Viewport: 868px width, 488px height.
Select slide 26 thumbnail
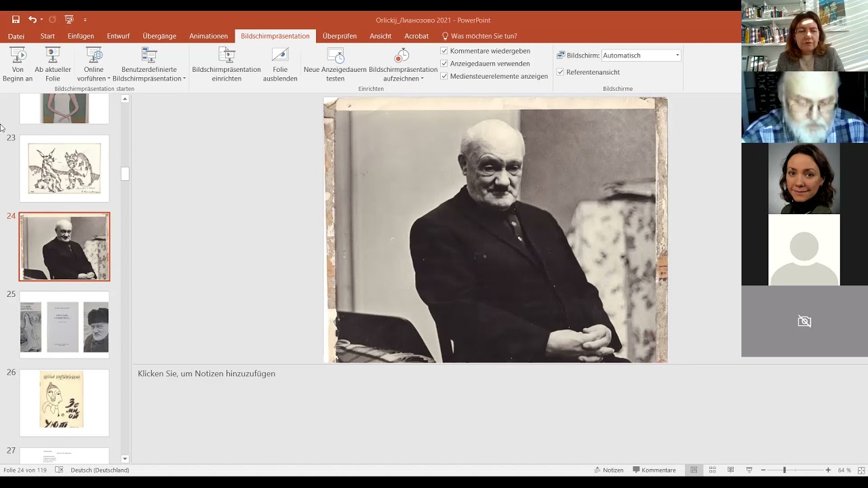64,403
